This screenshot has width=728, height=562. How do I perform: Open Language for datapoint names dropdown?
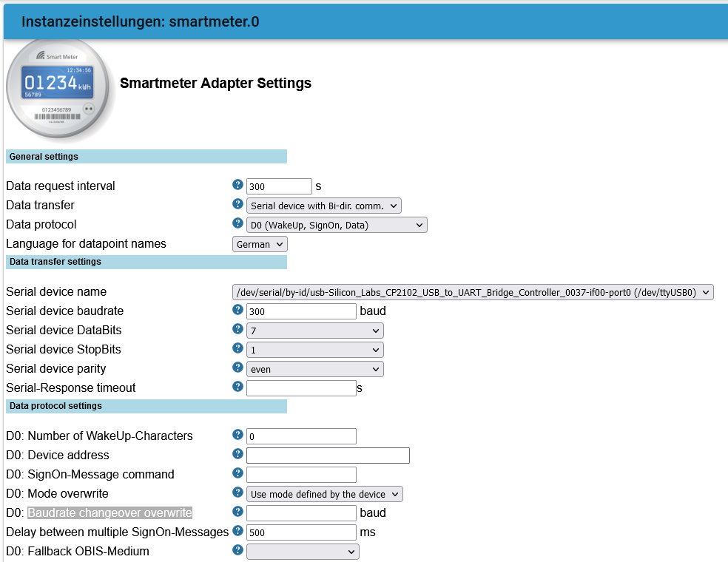coord(260,244)
